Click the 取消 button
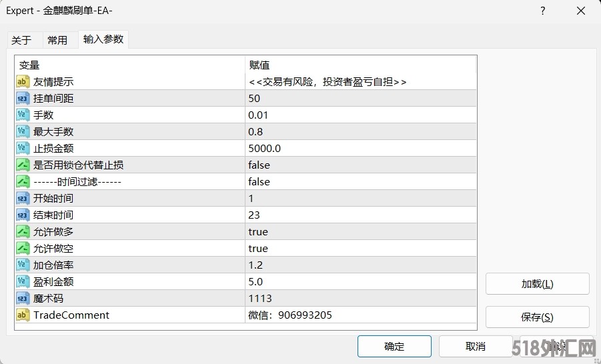This screenshot has height=364, width=601. tap(476, 347)
